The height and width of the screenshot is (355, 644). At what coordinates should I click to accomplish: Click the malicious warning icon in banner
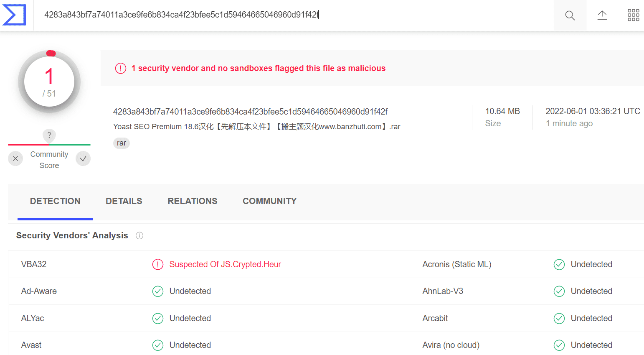[121, 68]
